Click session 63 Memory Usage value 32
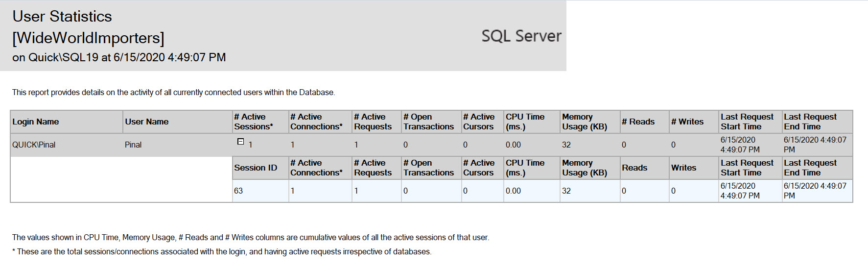This screenshot has width=868, height=271. [x=566, y=191]
